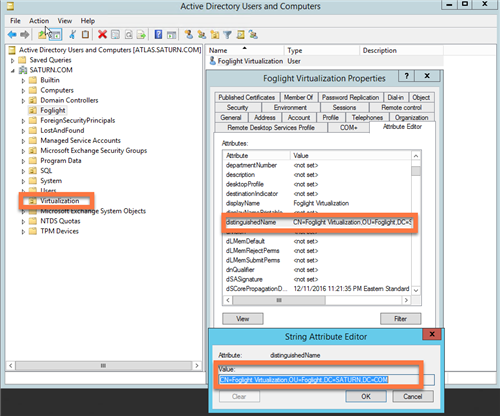The height and width of the screenshot is (416, 500).
Task: Click the Filter button below attributes
Action: (x=400, y=319)
